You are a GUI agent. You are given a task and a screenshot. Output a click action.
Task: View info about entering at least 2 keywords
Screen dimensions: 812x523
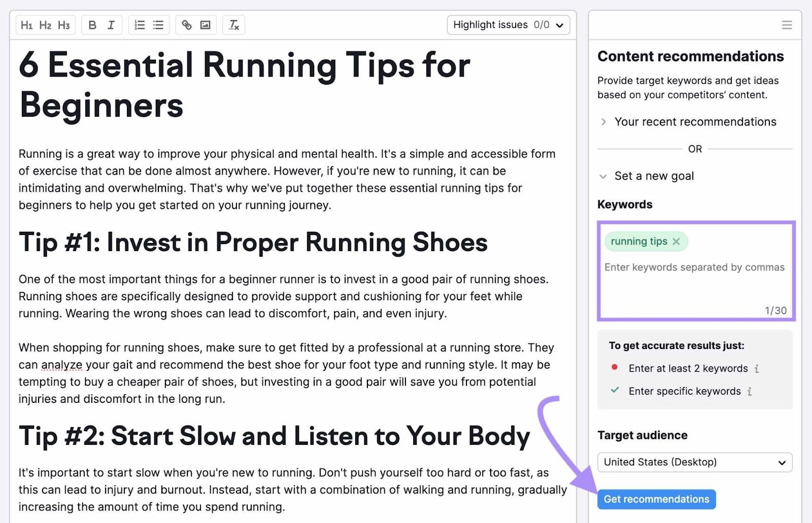(x=757, y=369)
